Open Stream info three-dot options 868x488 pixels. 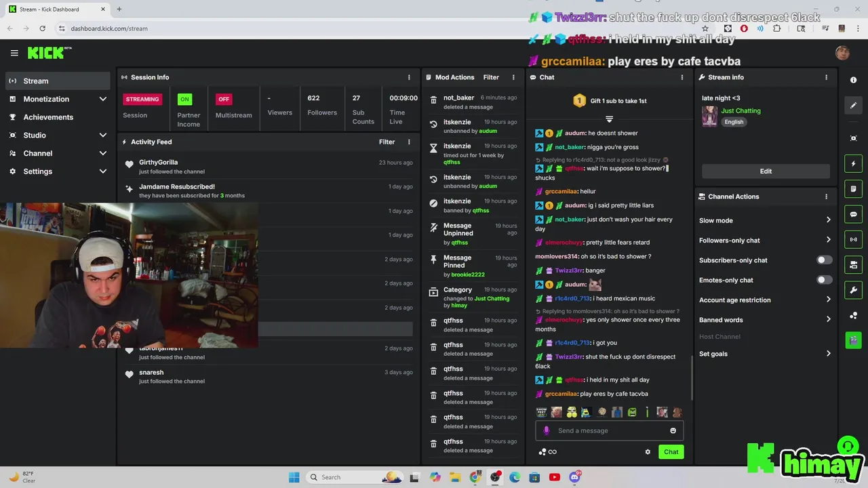[x=826, y=77]
